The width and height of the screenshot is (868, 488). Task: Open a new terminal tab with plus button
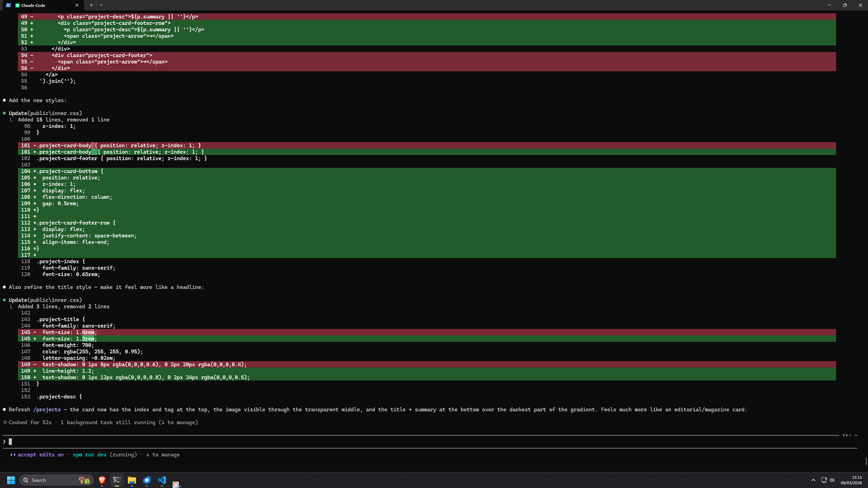coord(91,5)
